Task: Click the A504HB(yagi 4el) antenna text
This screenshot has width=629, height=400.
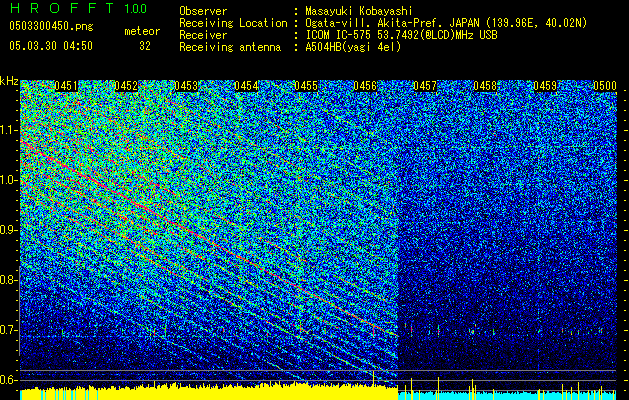Action: 353,47
